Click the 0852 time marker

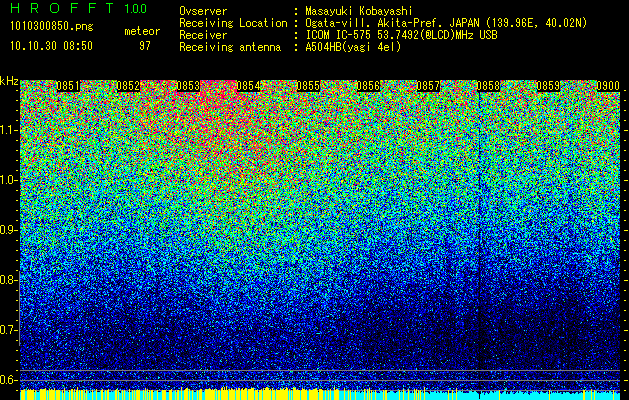point(128,86)
